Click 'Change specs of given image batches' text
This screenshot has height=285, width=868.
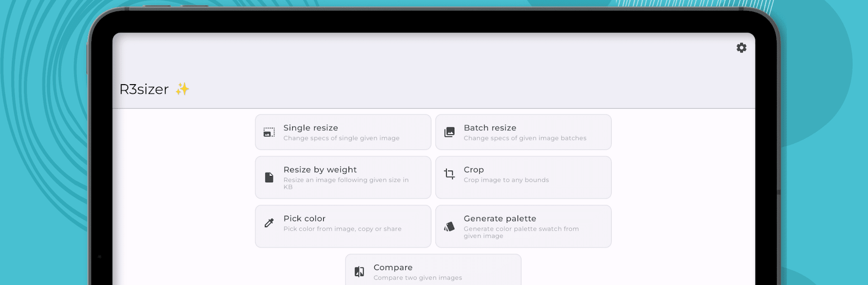click(x=525, y=138)
